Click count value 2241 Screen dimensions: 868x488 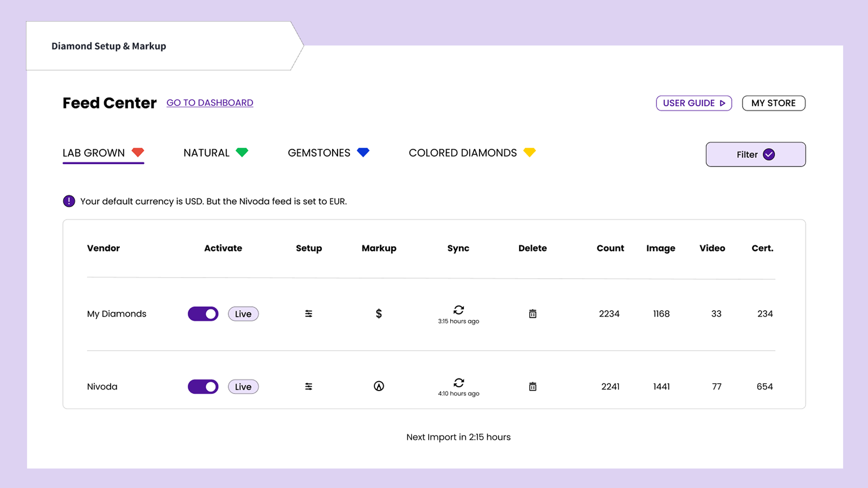click(610, 387)
